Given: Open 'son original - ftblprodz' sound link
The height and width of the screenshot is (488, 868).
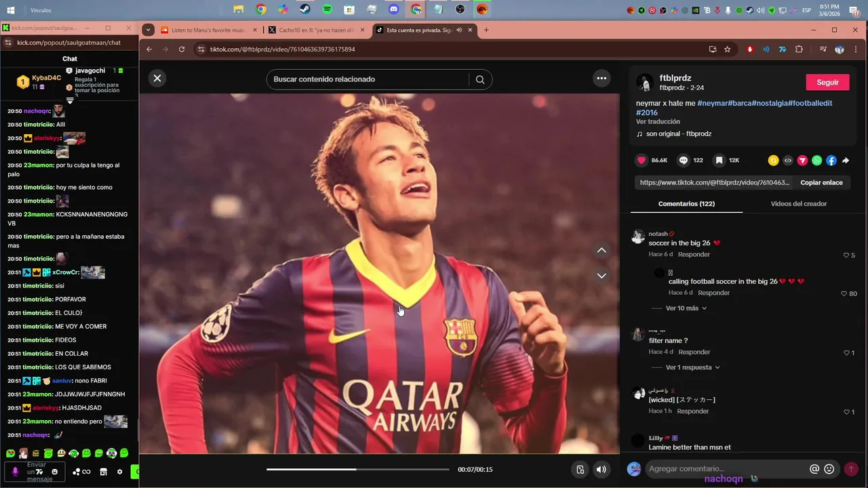Looking at the screenshot, I should 679,134.
